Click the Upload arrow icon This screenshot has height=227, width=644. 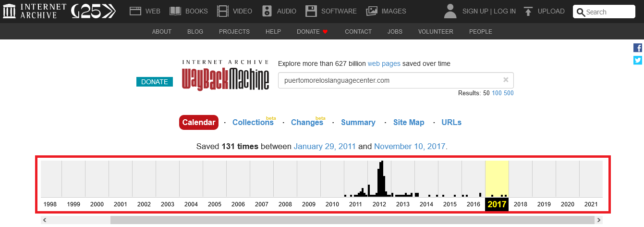click(528, 11)
